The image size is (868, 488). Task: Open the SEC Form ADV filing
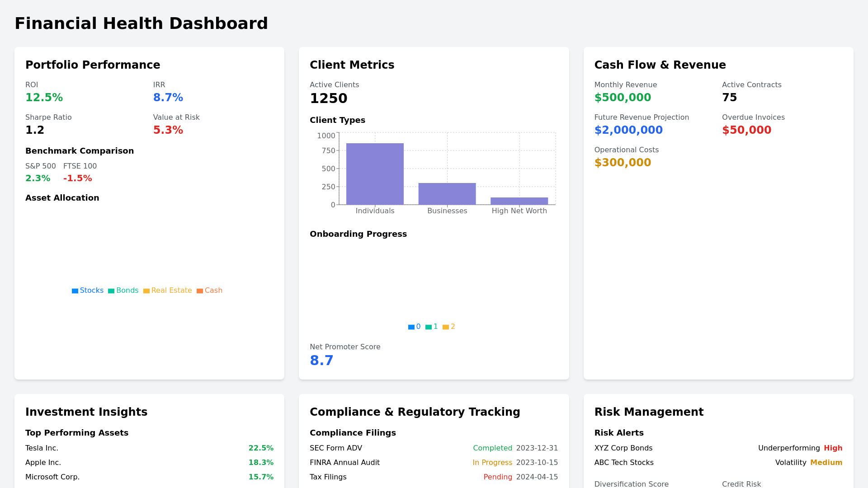click(336, 448)
